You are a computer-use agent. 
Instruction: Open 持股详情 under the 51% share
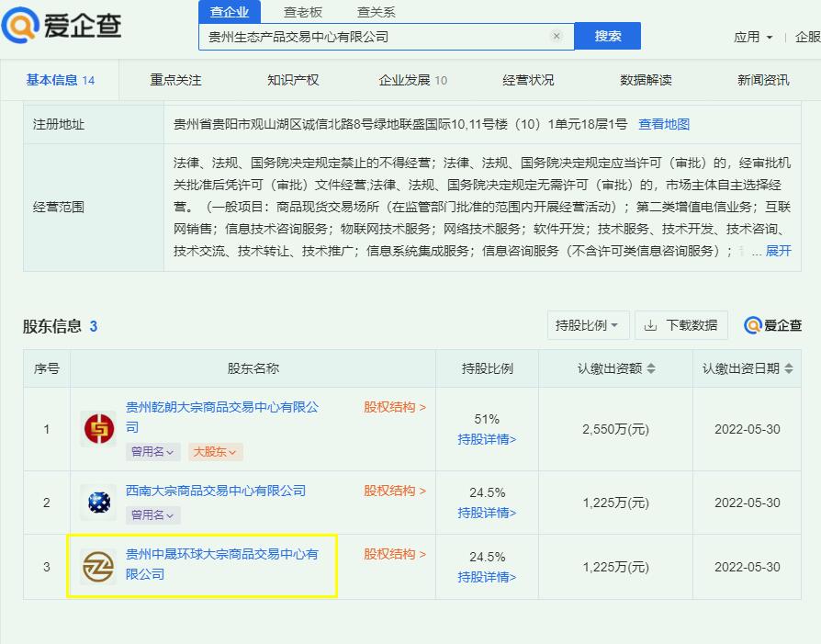pyautogui.click(x=487, y=439)
